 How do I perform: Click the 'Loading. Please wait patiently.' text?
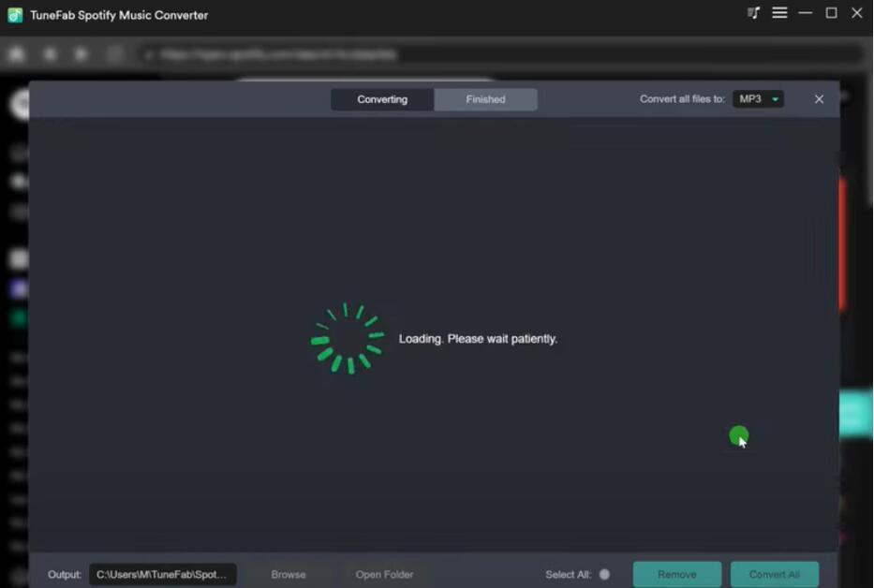click(x=478, y=339)
